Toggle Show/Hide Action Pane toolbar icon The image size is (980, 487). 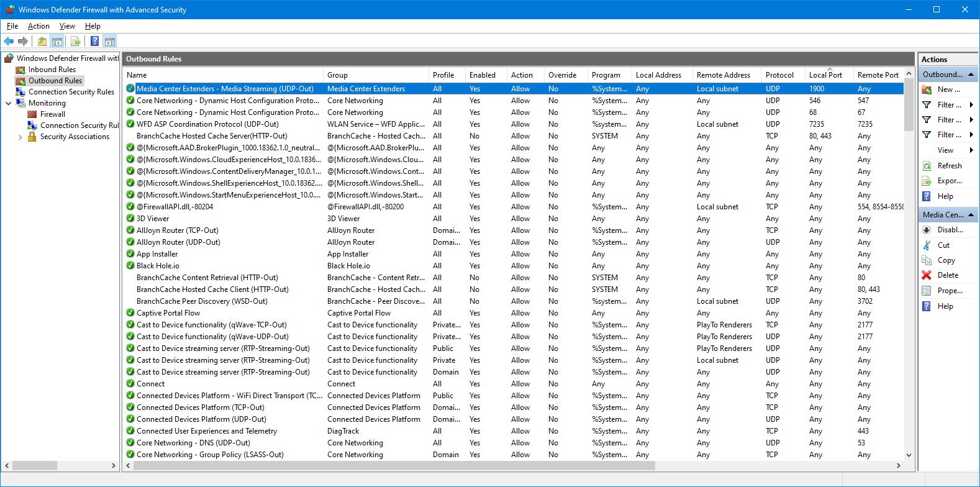pos(109,42)
